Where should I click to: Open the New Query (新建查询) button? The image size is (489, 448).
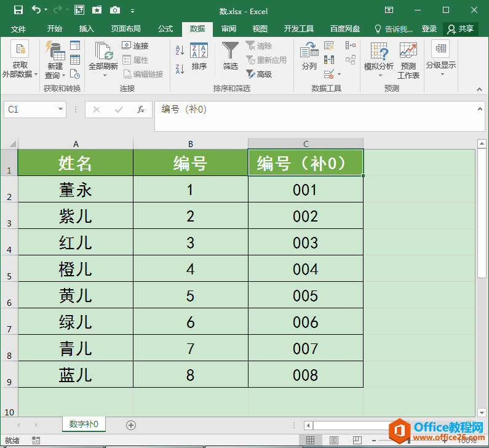[x=55, y=59]
